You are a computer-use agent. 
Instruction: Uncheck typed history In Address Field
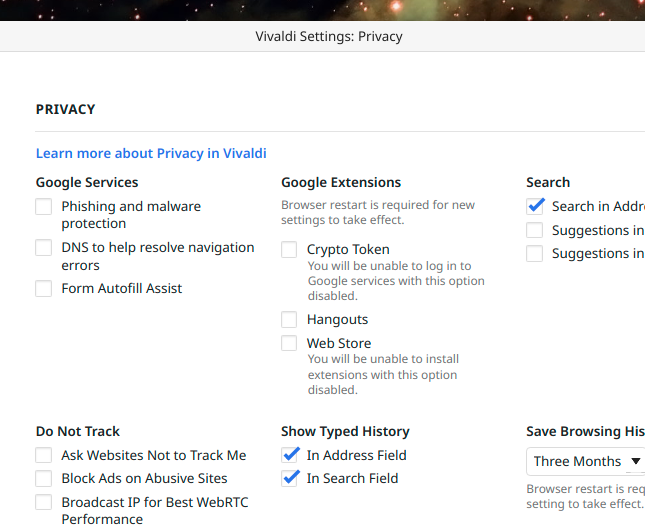click(291, 456)
